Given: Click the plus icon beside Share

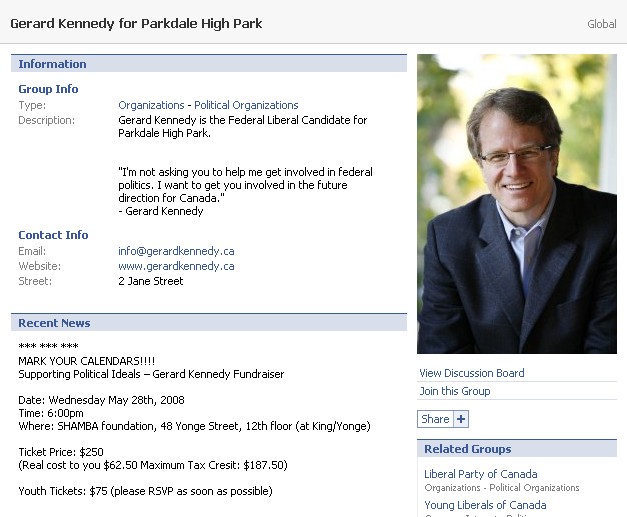Looking at the screenshot, I should tap(461, 419).
